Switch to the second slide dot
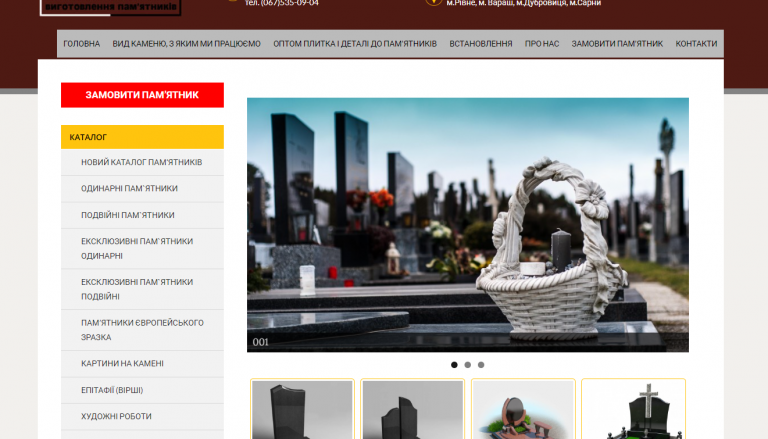Image resolution: width=768 pixels, height=439 pixels. coord(467,365)
